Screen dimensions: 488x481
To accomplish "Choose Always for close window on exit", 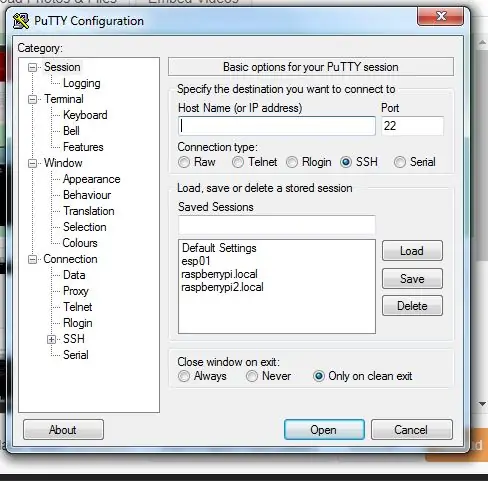I will pos(184,376).
